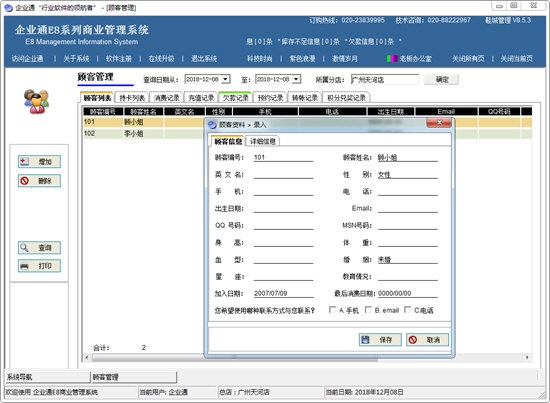
Task: Click the customer group people icon
Action: click(36, 101)
